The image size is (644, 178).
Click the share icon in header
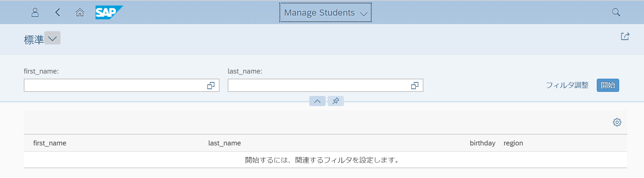[x=625, y=36]
